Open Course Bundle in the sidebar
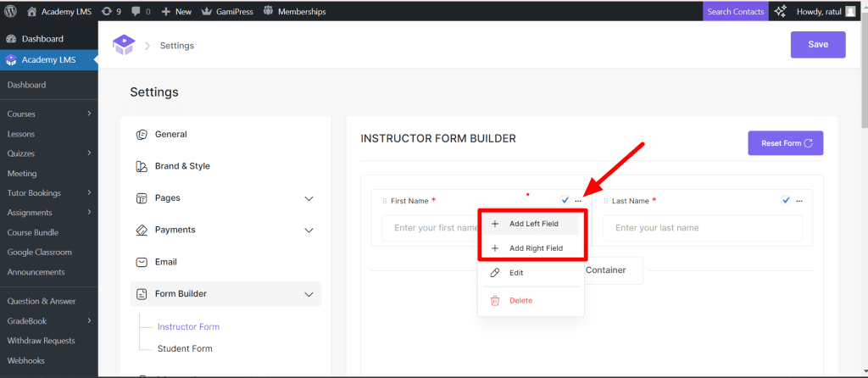 tap(33, 232)
